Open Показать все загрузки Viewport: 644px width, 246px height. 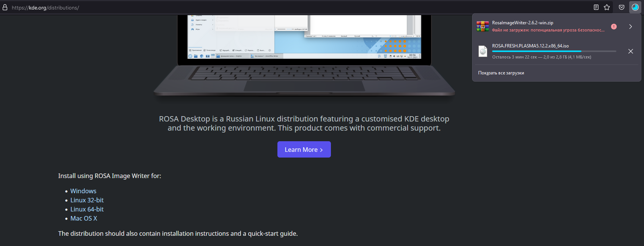501,73
